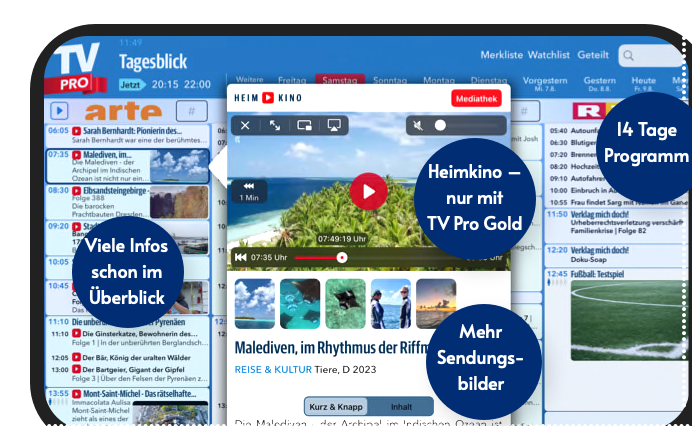692x426 pixels.
Task: Open 10:55 Frau findet Sarg entry
Action: (618, 202)
